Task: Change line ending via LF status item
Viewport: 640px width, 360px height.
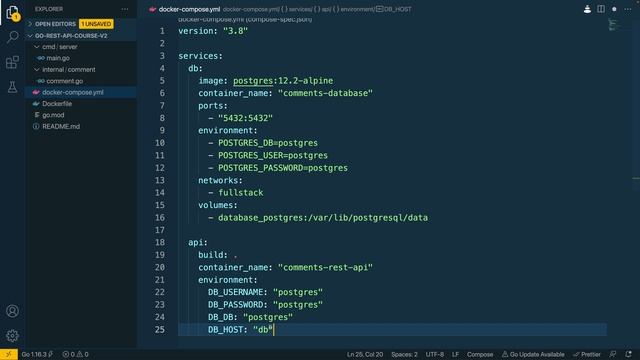Action: 456,354
